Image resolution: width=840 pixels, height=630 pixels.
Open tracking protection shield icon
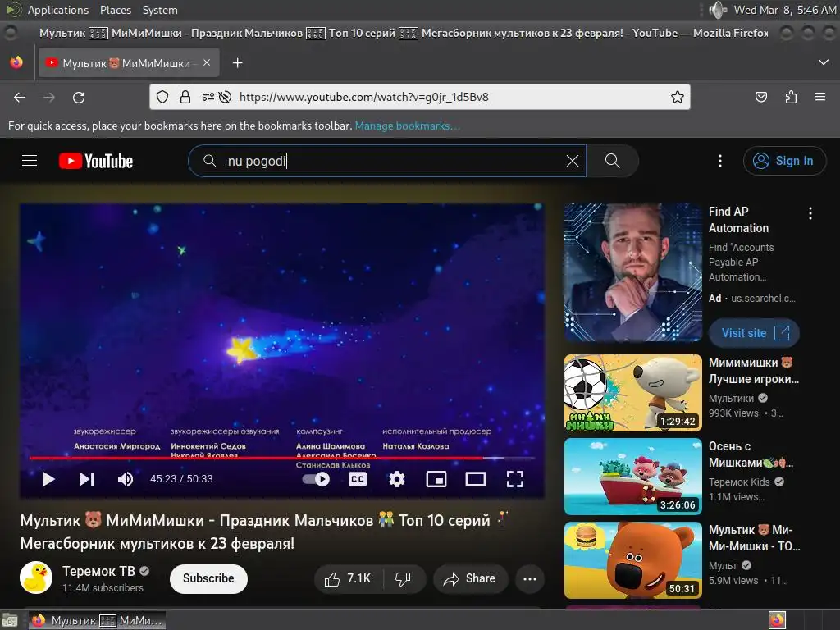pos(162,97)
